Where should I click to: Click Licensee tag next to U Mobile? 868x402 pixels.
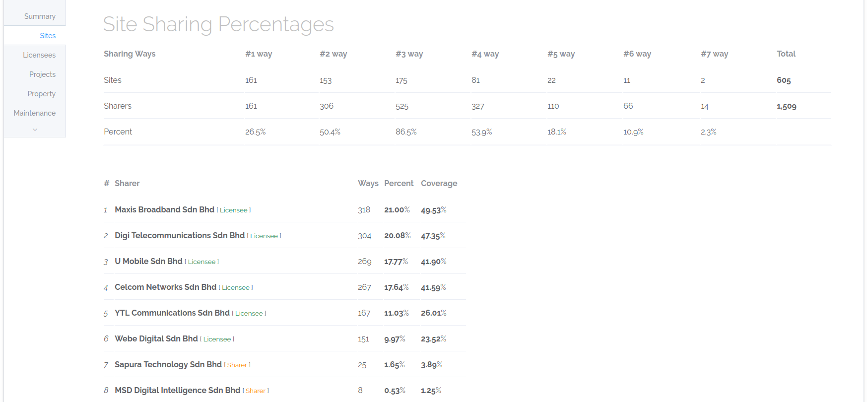[x=201, y=262]
